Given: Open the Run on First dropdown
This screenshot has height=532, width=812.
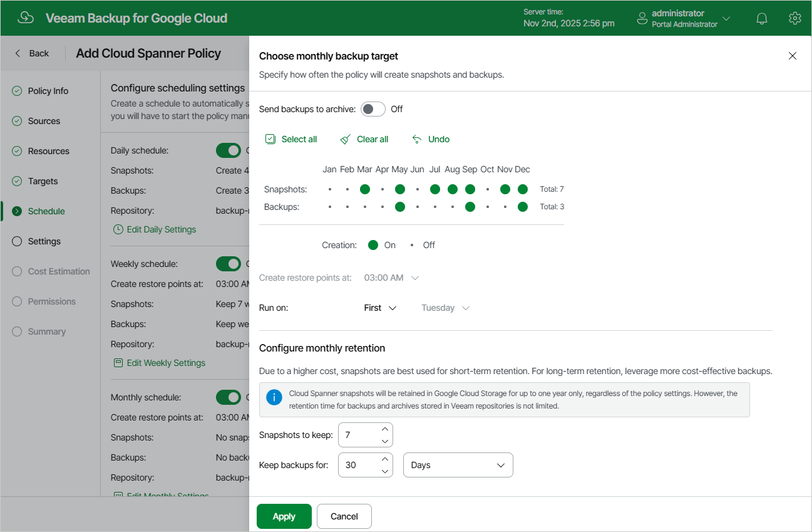Looking at the screenshot, I should tap(380, 308).
